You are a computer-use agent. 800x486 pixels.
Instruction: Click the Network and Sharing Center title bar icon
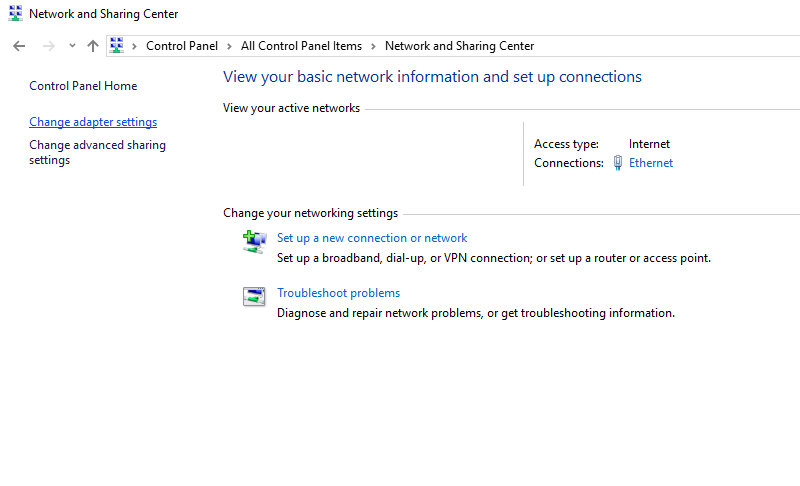(x=15, y=14)
